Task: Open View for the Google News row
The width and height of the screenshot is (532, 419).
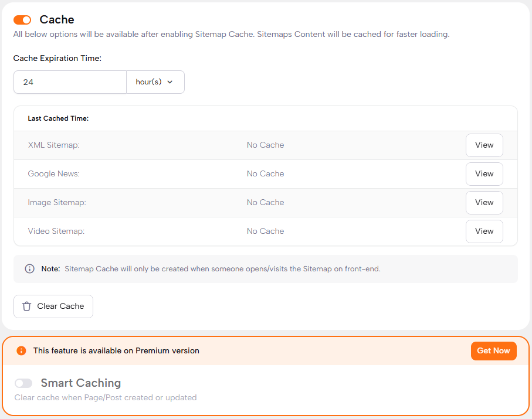Action: coord(484,174)
